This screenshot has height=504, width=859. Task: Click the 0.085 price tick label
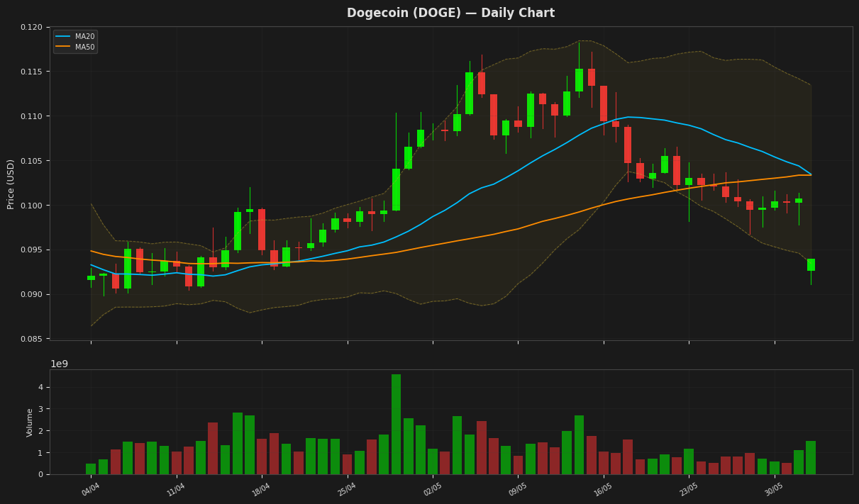[x=31, y=339]
